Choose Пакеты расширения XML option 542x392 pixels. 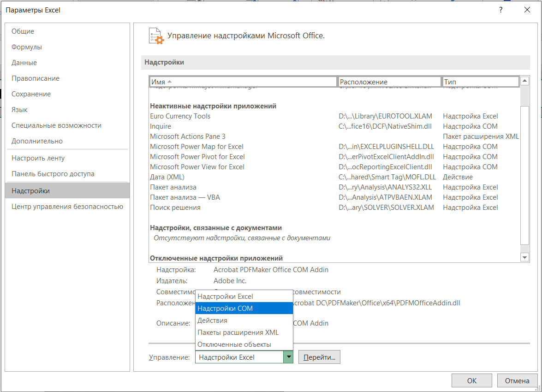[x=244, y=332]
